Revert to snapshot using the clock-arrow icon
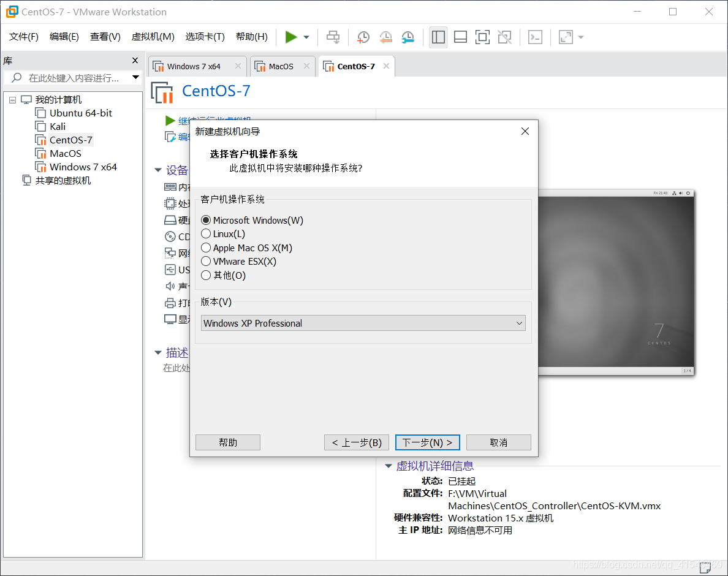This screenshot has height=576, width=728. point(385,37)
